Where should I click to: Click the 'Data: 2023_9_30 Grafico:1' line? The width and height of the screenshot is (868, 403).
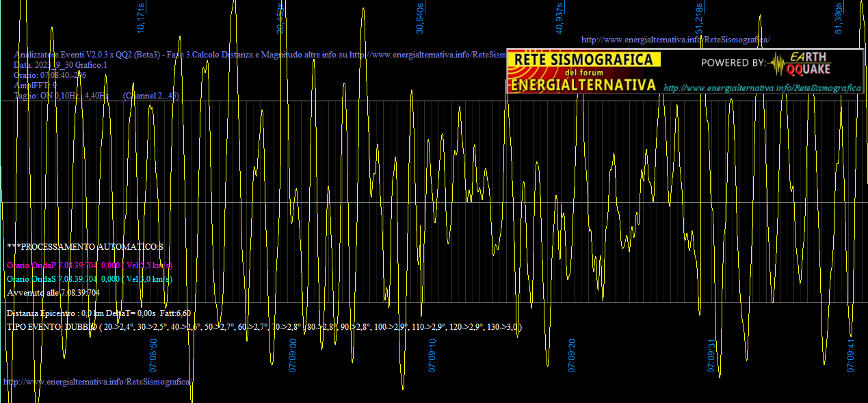pos(60,65)
